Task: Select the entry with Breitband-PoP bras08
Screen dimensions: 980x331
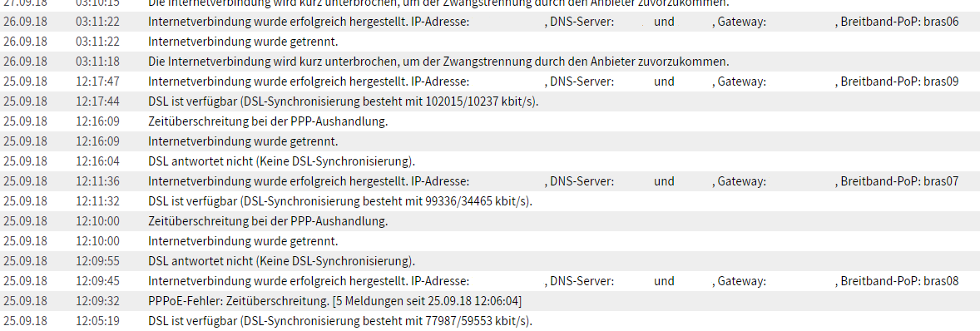Action: click(490, 282)
